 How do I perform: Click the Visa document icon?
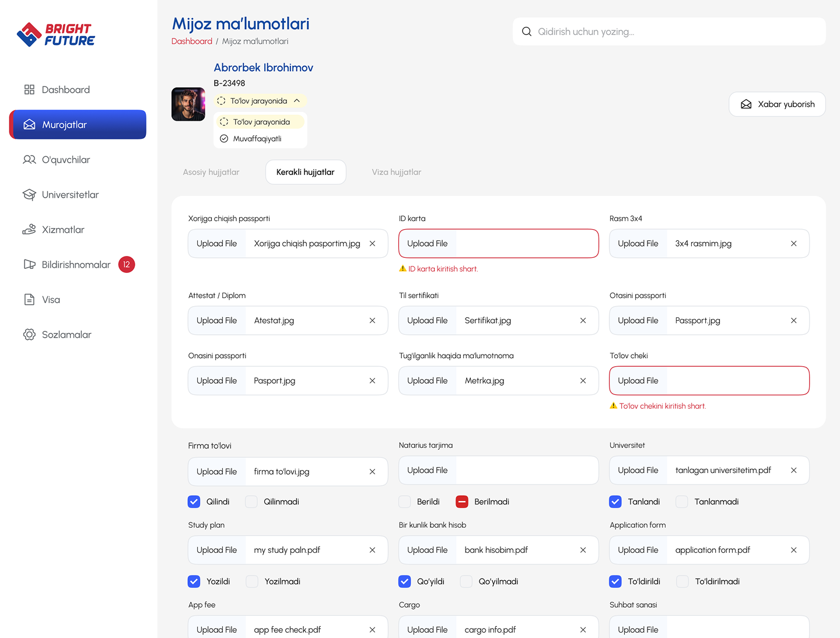pyautogui.click(x=29, y=300)
